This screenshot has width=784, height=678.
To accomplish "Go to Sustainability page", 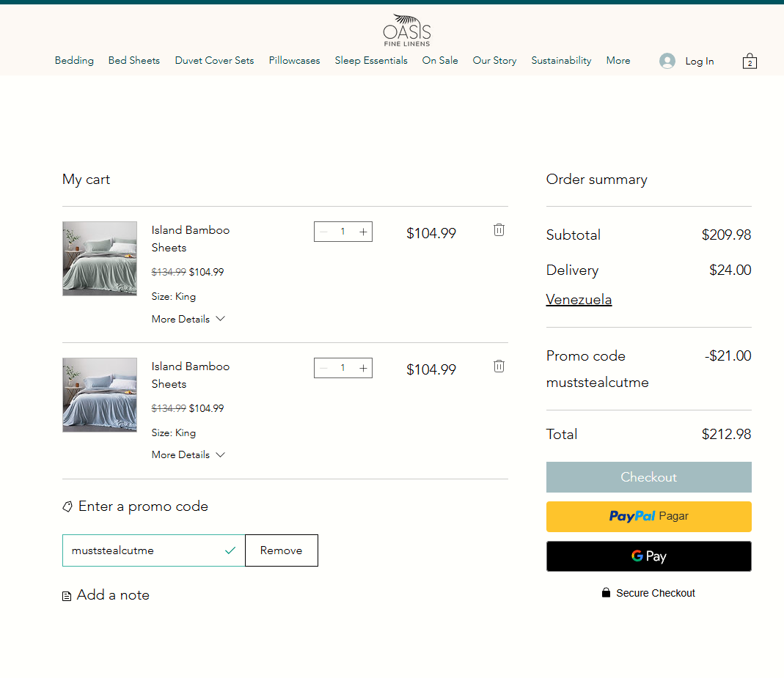I will pos(561,60).
